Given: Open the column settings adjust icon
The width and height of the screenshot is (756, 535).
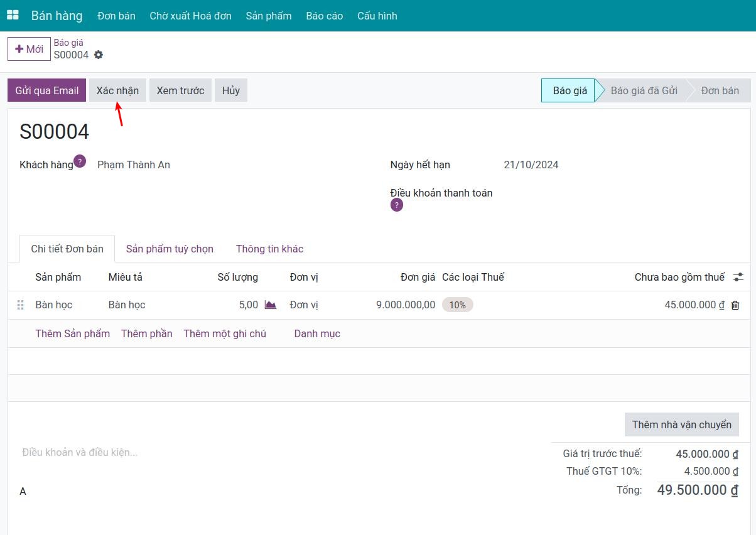Looking at the screenshot, I should [738, 277].
